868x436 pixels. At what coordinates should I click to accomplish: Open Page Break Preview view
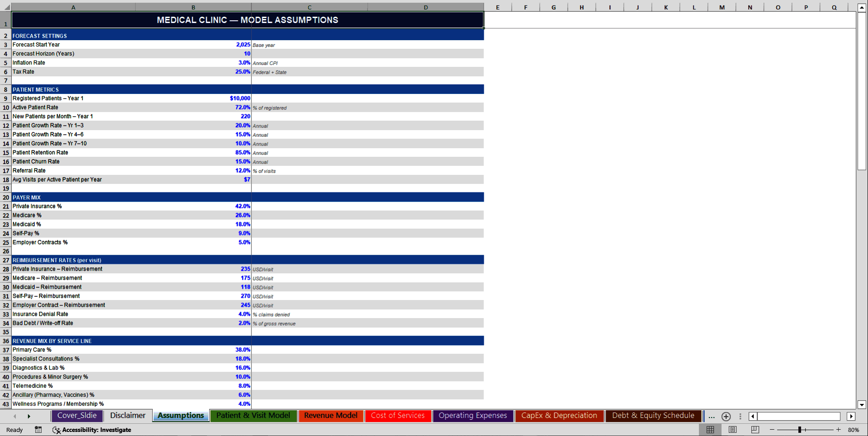pos(754,430)
